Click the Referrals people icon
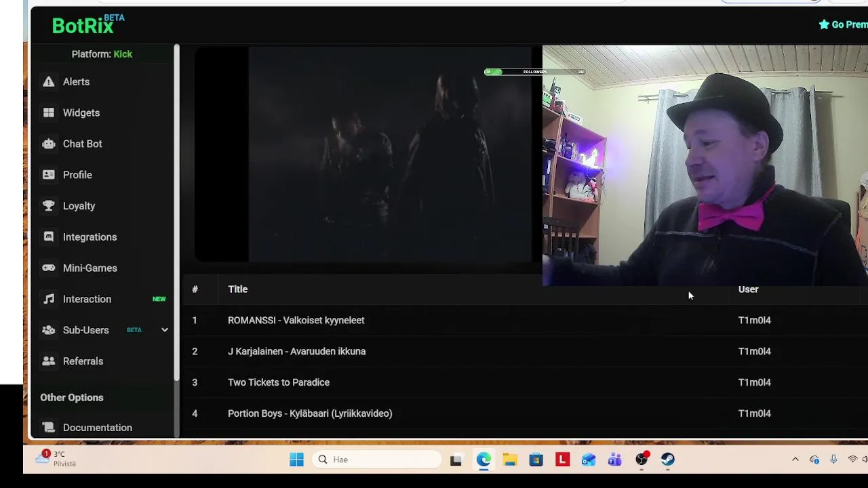 [x=49, y=361]
